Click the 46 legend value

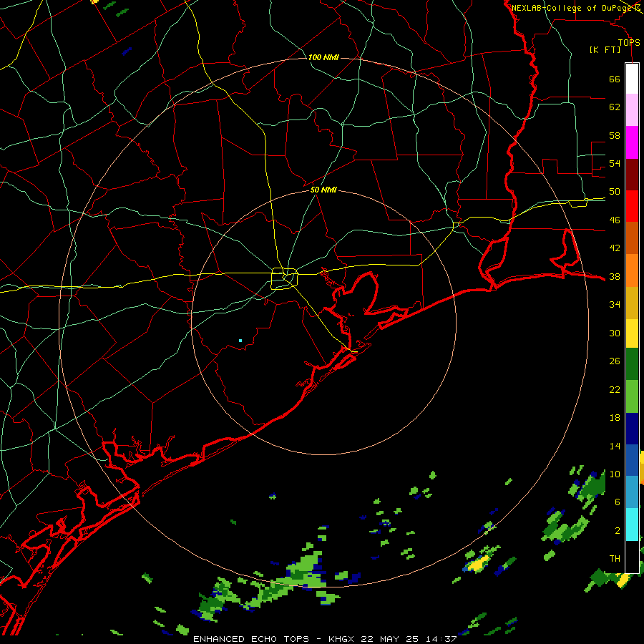[615, 220]
